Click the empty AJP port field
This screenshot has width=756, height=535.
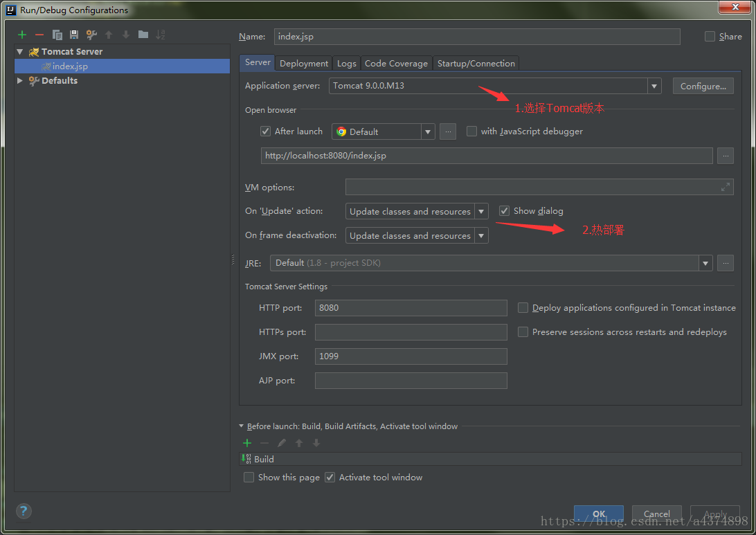point(411,380)
